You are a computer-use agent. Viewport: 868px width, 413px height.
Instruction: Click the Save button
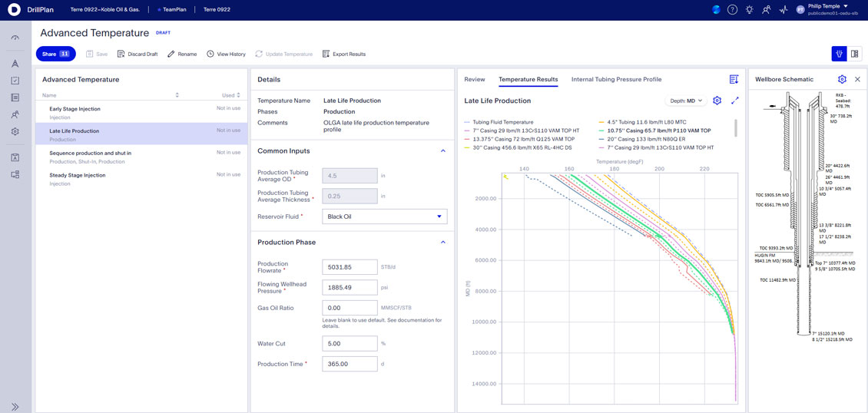click(96, 55)
